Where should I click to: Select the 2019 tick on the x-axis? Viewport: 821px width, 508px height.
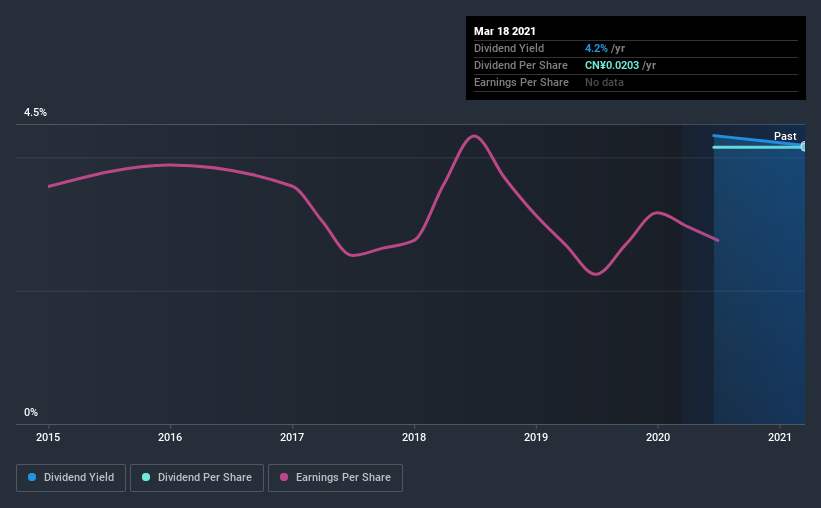click(x=536, y=437)
